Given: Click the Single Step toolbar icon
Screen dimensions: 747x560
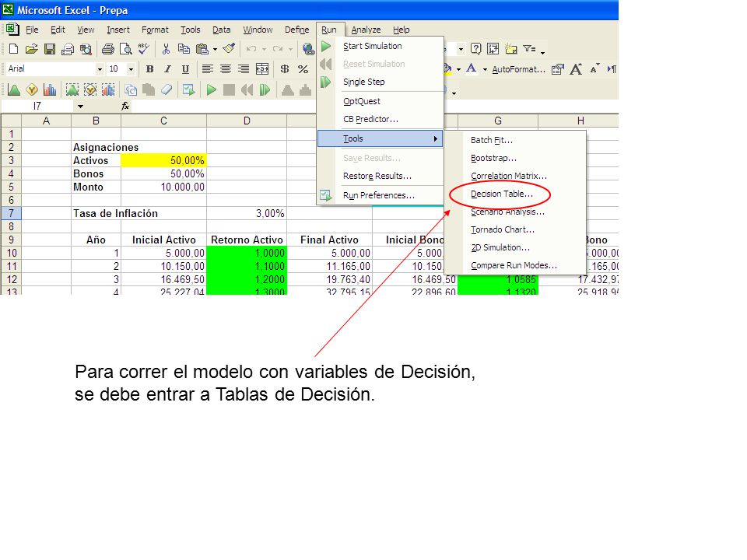Looking at the screenshot, I should pyautogui.click(x=265, y=89).
